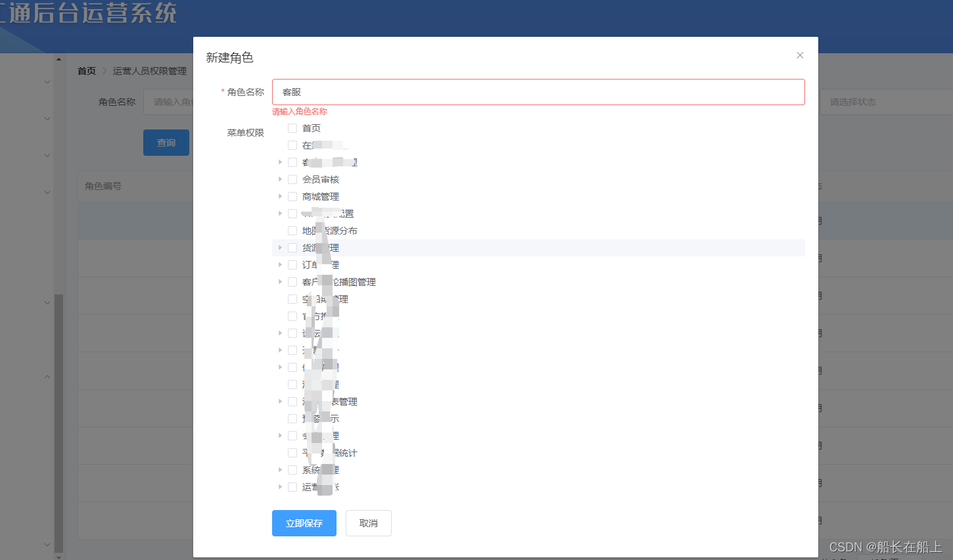953x560 pixels.
Task: Expand the 客户端轮播图管理 node
Action: (281, 282)
